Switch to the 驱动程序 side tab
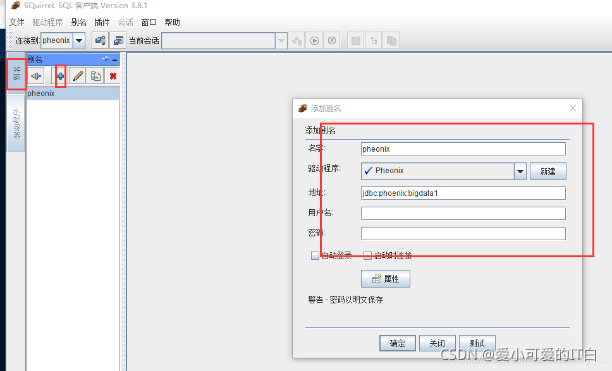 [16, 123]
